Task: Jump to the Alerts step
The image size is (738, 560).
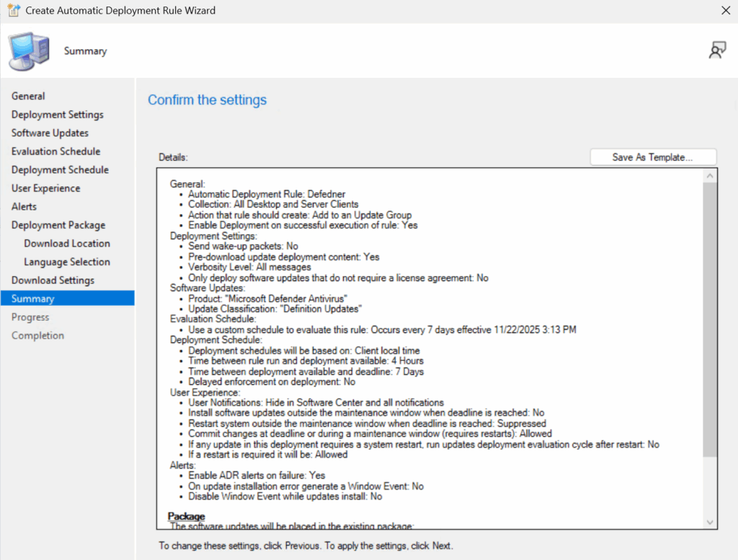Action: (24, 207)
